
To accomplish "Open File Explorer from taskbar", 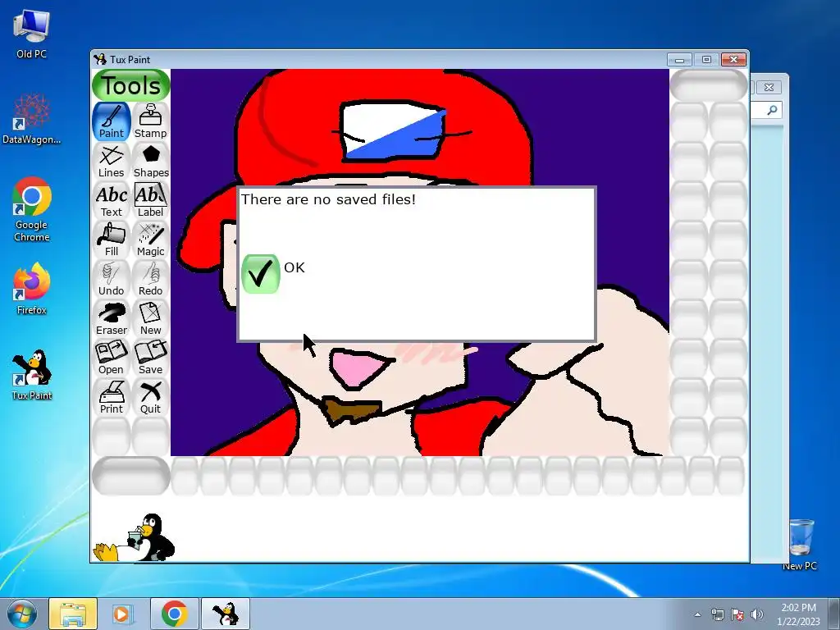I will [x=73, y=614].
